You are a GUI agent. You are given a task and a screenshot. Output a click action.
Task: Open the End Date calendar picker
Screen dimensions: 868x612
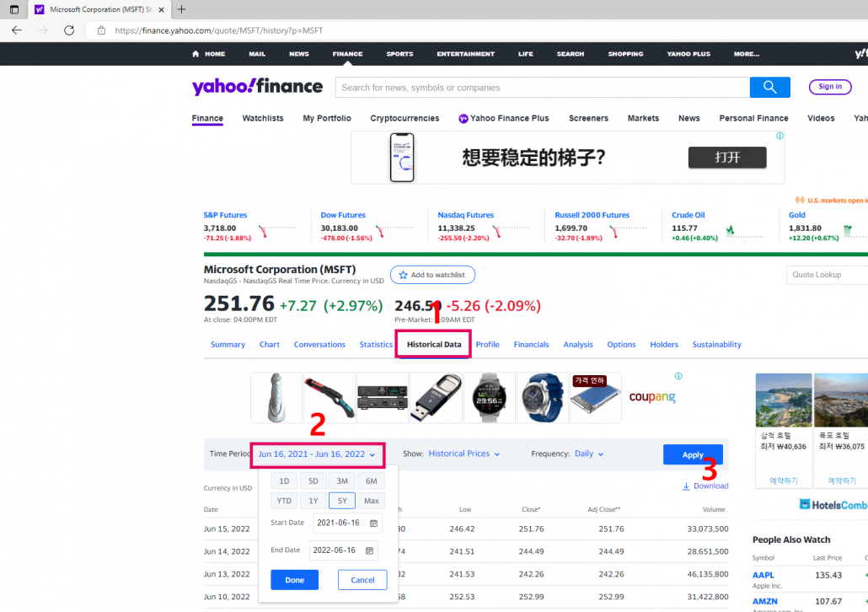coord(363,550)
